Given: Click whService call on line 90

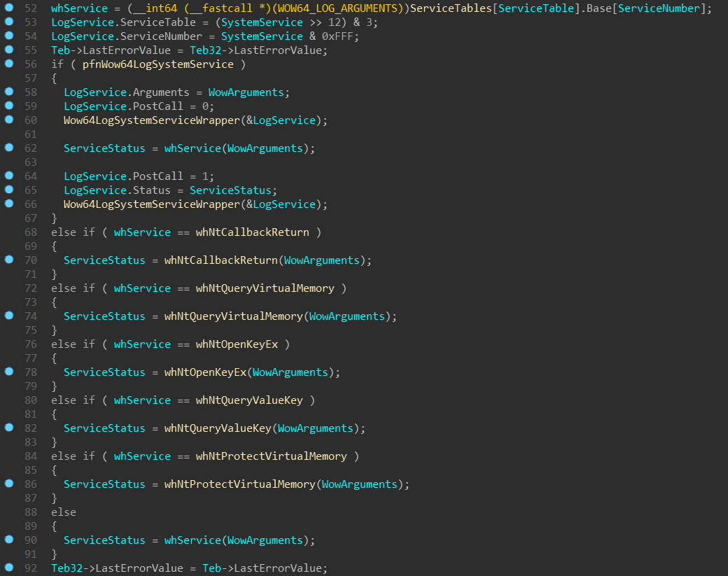Looking at the screenshot, I should (192, 540).
